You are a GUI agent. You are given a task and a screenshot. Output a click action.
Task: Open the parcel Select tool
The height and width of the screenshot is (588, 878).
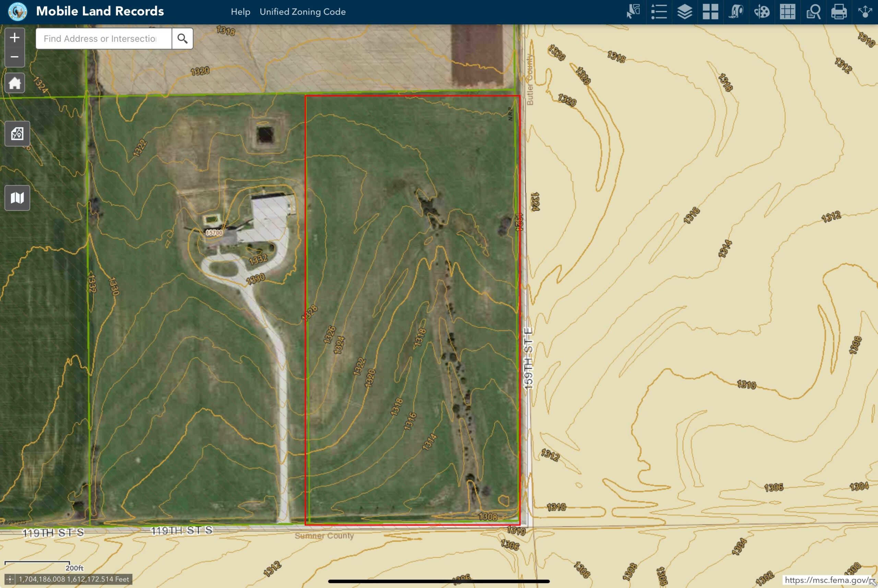pyautogui.click(x=633, y=12)
